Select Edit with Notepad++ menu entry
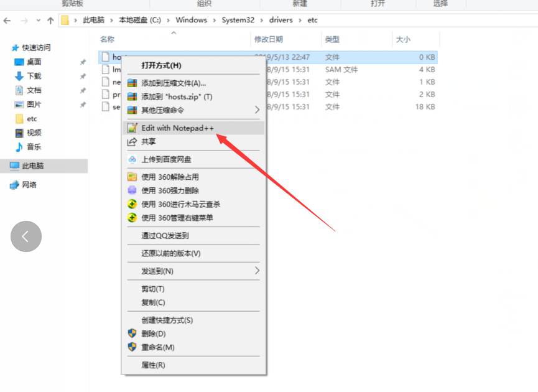 [177, 128]
